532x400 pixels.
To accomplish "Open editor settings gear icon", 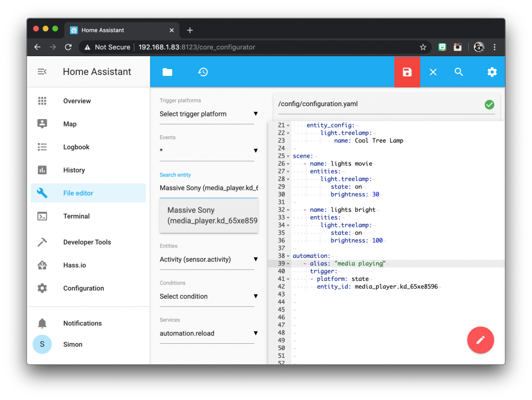I will click(x=492, y=72).
